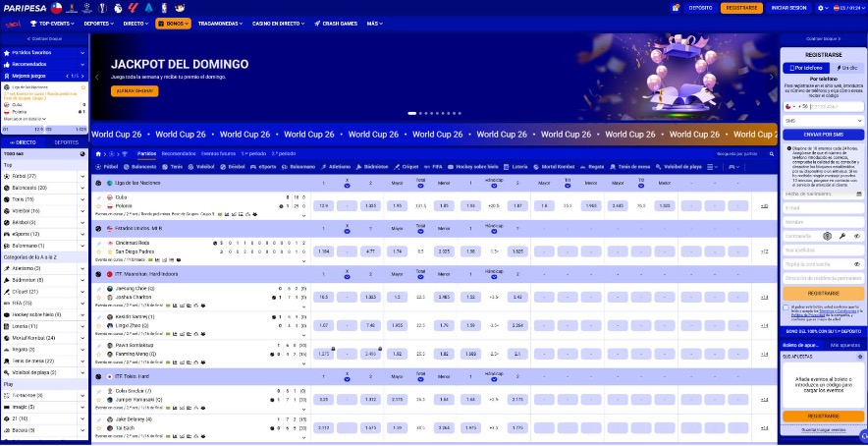Click settings gear in Sus Apuestas panel
Image resolution: width=868 pixels, height=446 pixels.
(860, 357)
